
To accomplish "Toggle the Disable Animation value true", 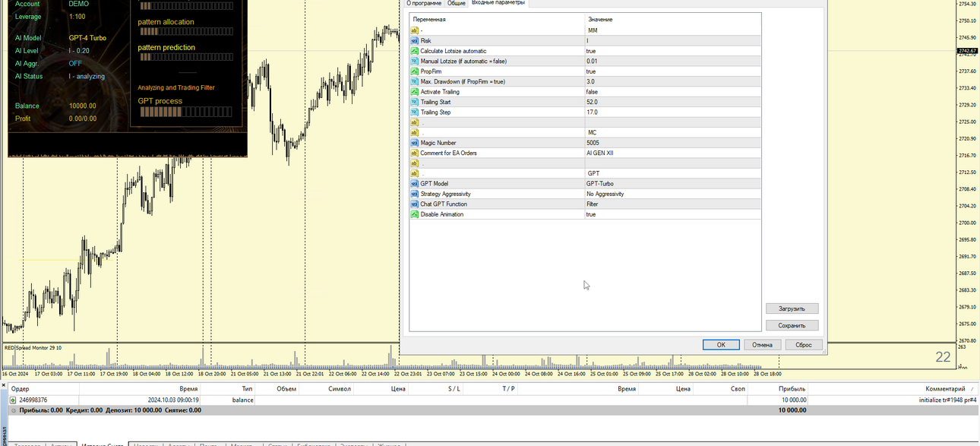I will 672,214.
